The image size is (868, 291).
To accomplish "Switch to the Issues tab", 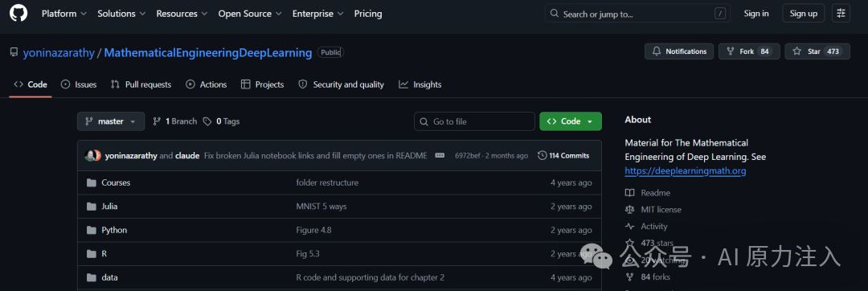I will (79, 84).
